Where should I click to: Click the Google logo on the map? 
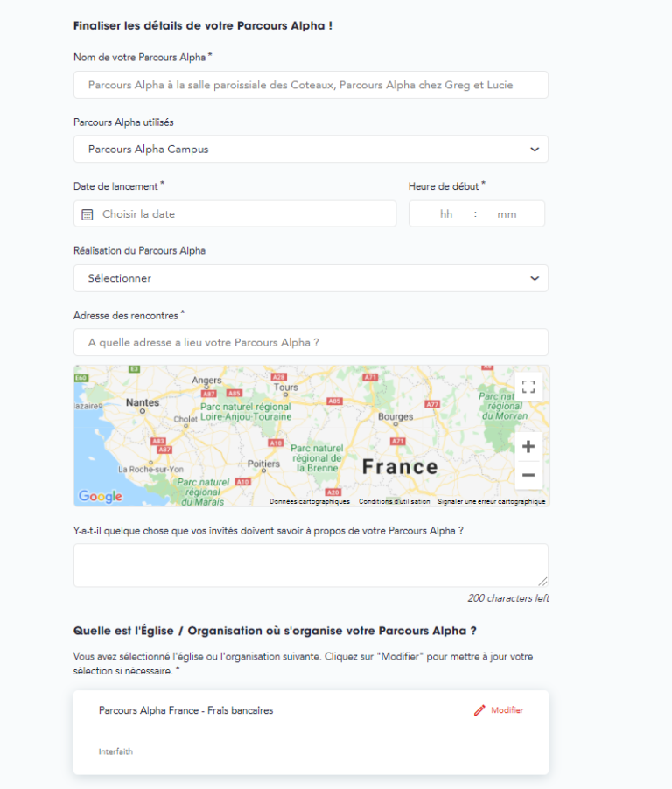(100, 496)
